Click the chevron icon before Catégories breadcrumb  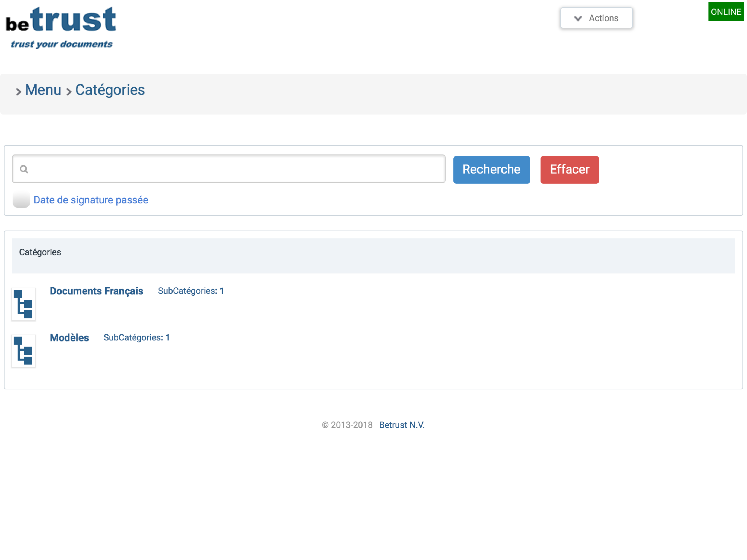coord(69,92)
